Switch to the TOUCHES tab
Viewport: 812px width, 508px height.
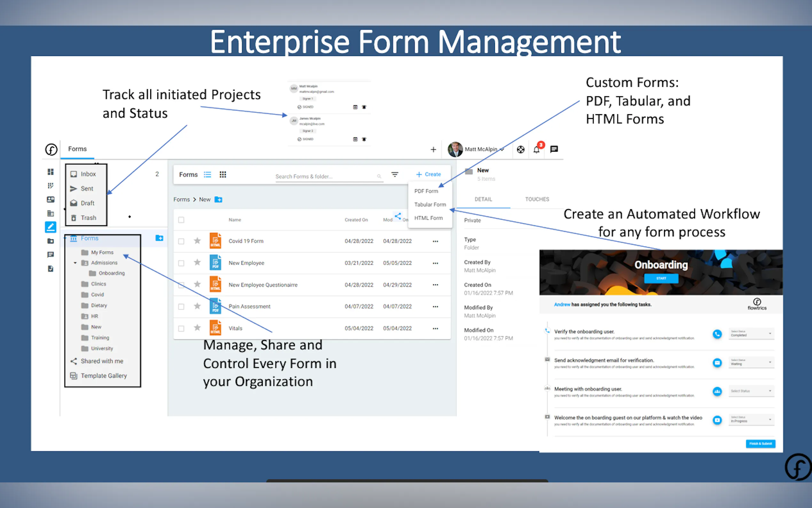tap(537, 199)
